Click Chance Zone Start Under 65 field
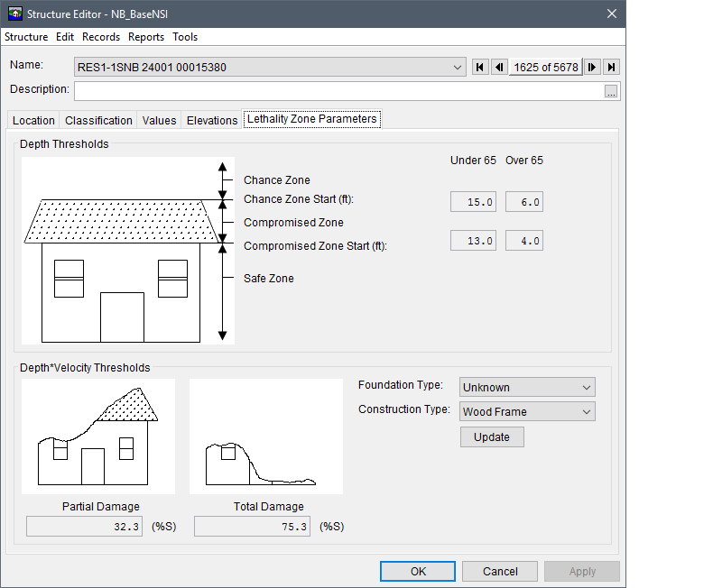The height and width of the screenshot is (588, 713). (473, 202)
